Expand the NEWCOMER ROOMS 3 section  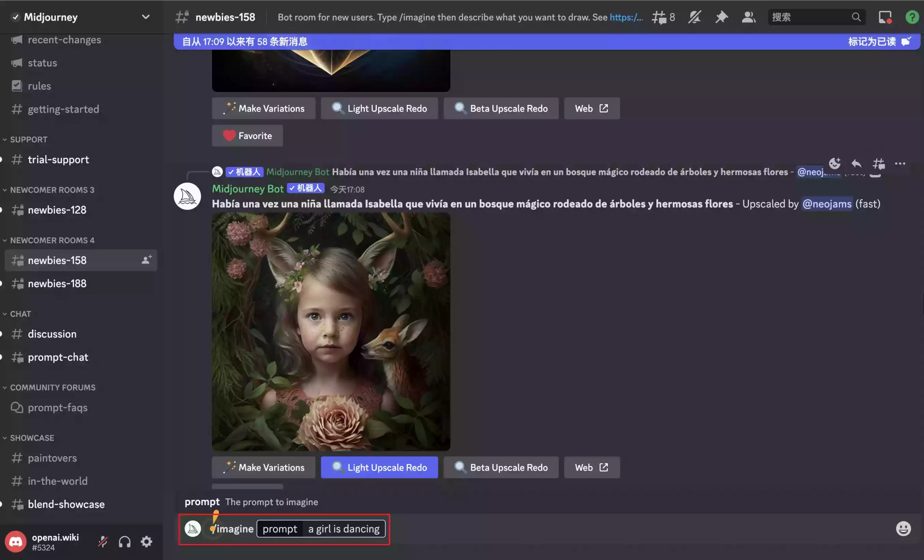point(52,189)
